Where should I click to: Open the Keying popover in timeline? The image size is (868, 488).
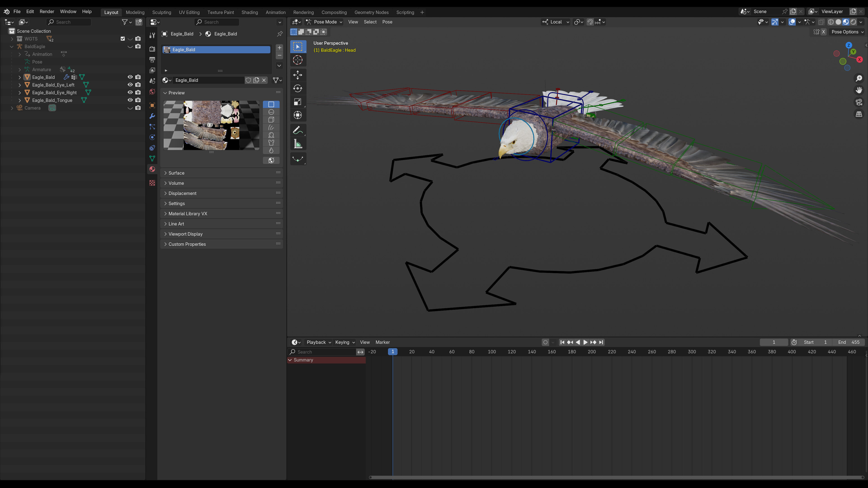point(345,342)
